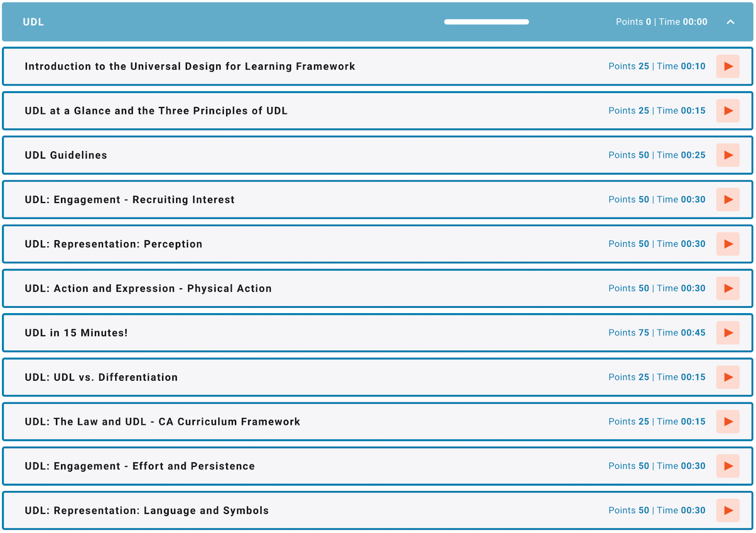Image resolution: width=756 pixels, height=533 pixels.
Task: Click the Points and Time summary in header
Action: click(661, 22)
